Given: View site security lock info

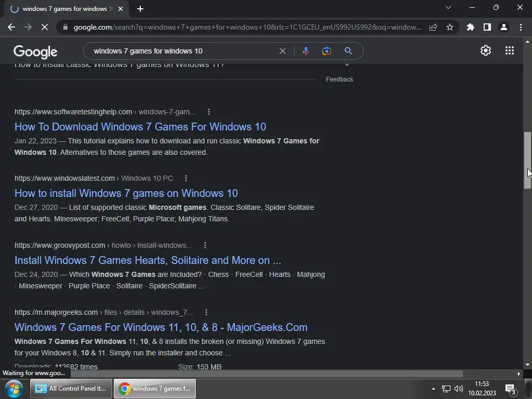Looking at the screenshot, I should pyautogui.click(x=65, y=27).
